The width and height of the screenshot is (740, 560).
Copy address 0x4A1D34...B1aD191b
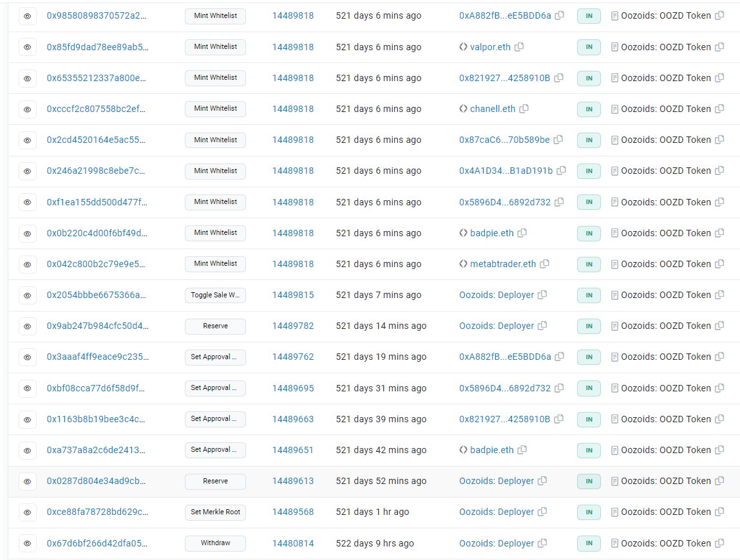tap(561, 171)
